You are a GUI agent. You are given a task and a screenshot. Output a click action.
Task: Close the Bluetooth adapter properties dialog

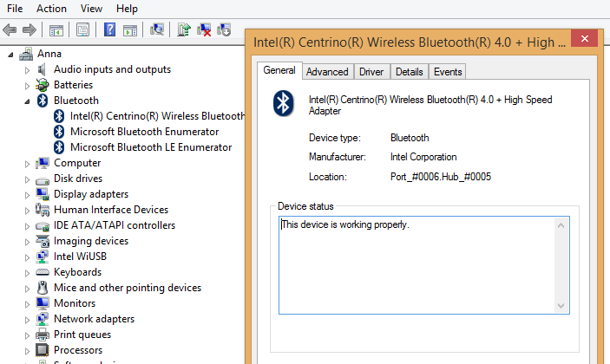point(584,38)
